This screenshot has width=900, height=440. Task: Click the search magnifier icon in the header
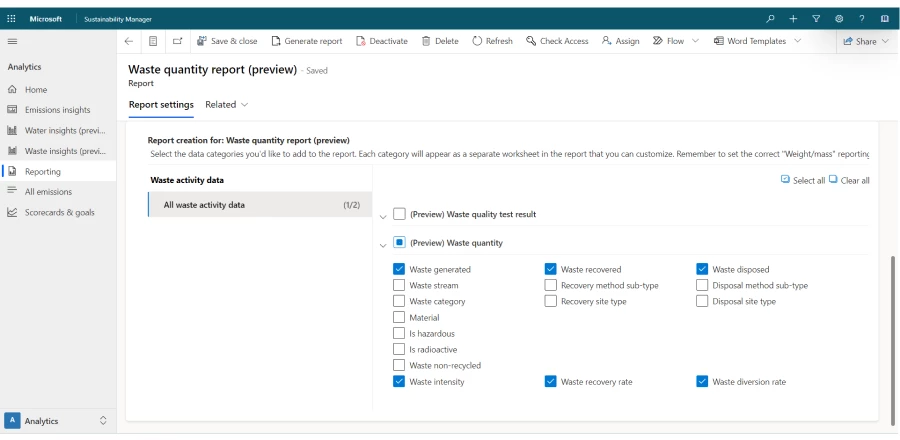(768, 18)
